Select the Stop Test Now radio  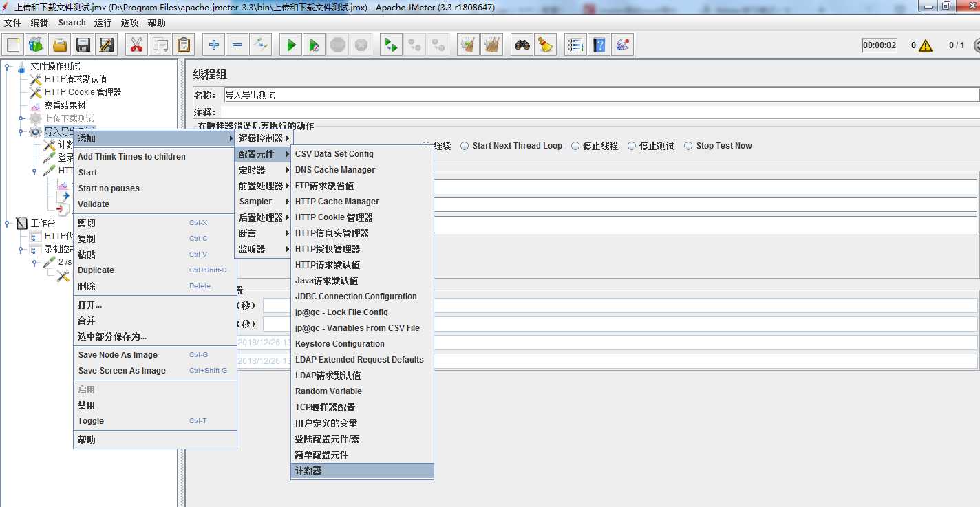[688, 146]
